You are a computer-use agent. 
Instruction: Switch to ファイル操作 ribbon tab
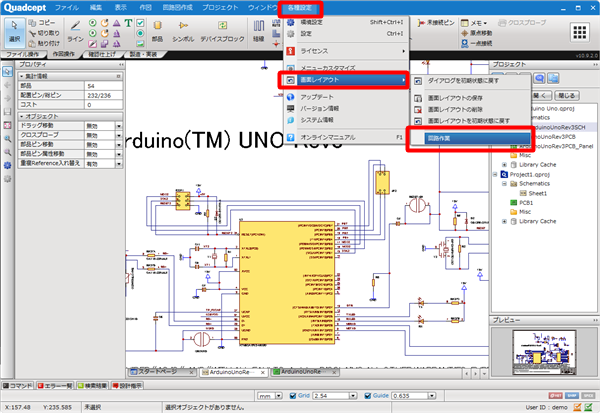coord(23,54)
